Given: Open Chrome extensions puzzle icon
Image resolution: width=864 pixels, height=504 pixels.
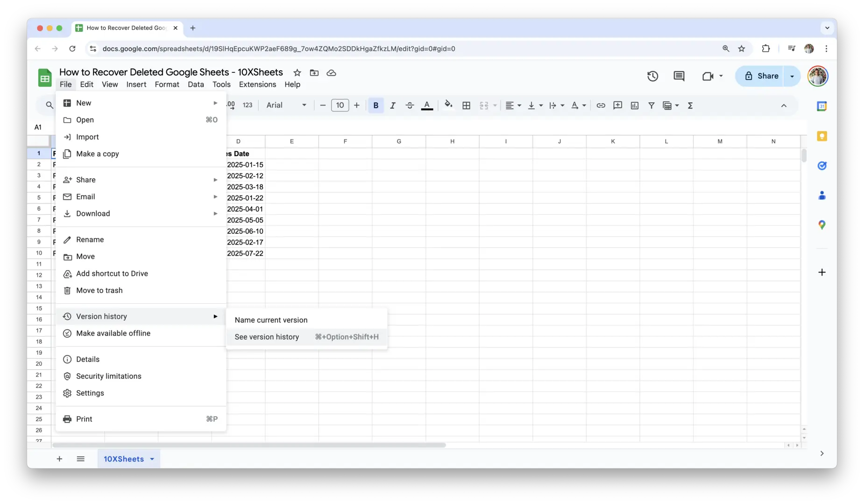Looking at the screenshot, I should (765, 49).
